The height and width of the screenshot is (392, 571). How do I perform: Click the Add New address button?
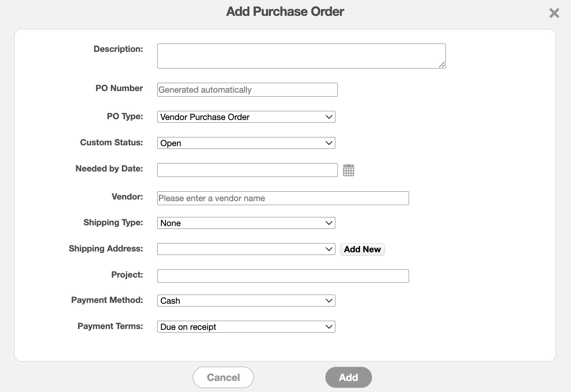pos(362,249)
